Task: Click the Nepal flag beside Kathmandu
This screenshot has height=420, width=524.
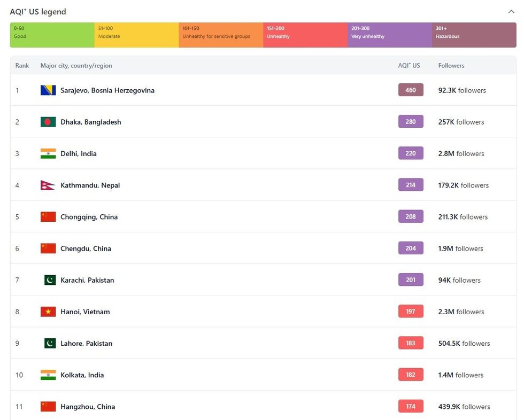Action: click(48, 185)
